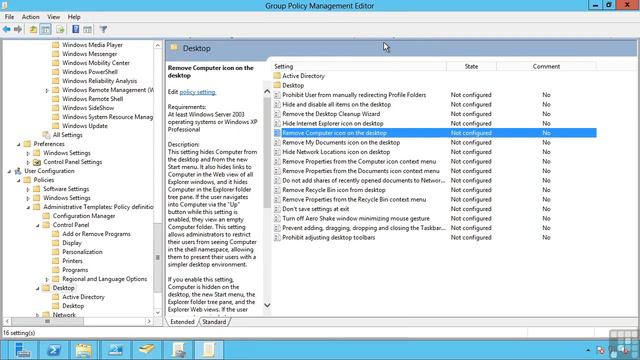Viewport: 640px width, 360px height.
Task: Open File Explorer from the taskbar
Action: point(84,350)
